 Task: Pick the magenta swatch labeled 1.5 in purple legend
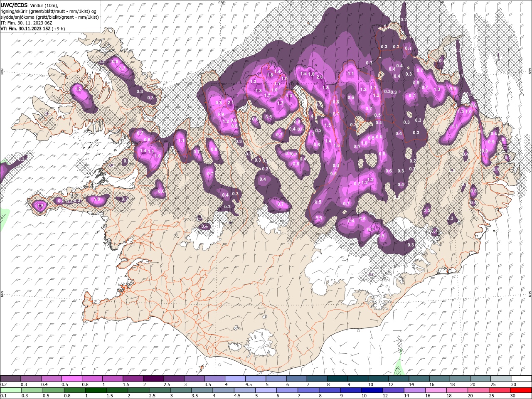tap(133, 379)
